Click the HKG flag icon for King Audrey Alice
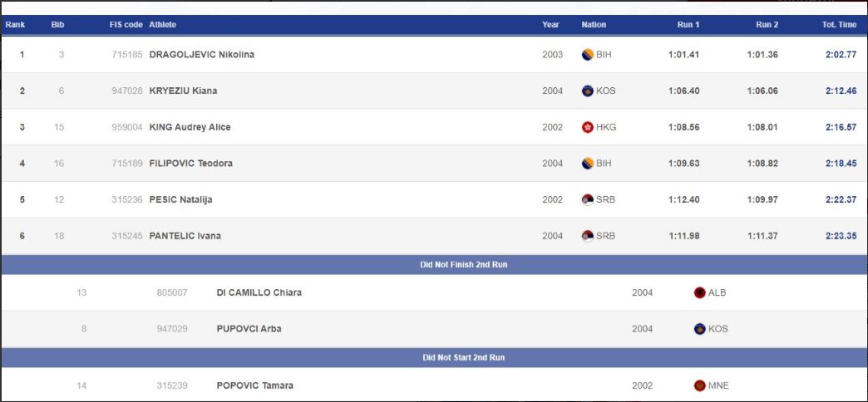 (587, 127)
